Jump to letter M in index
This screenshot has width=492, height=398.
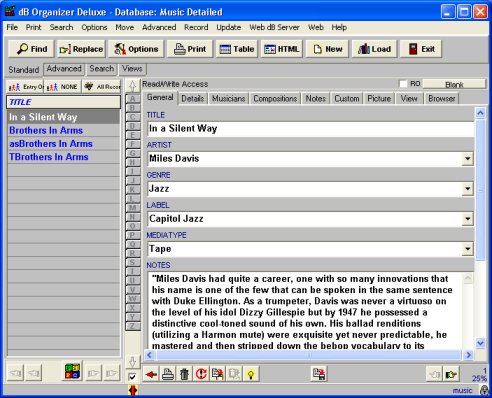click(x=132, y=208)
